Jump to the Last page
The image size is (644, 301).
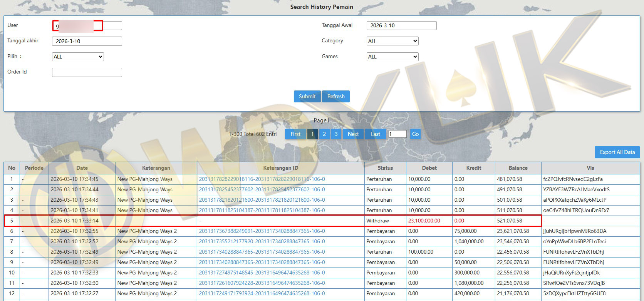375,134
